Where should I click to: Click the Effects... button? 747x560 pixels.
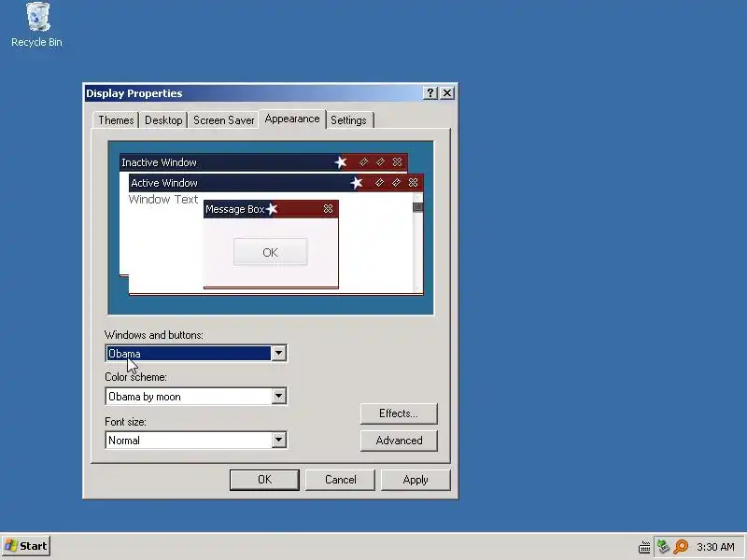(x=399, y=413)
